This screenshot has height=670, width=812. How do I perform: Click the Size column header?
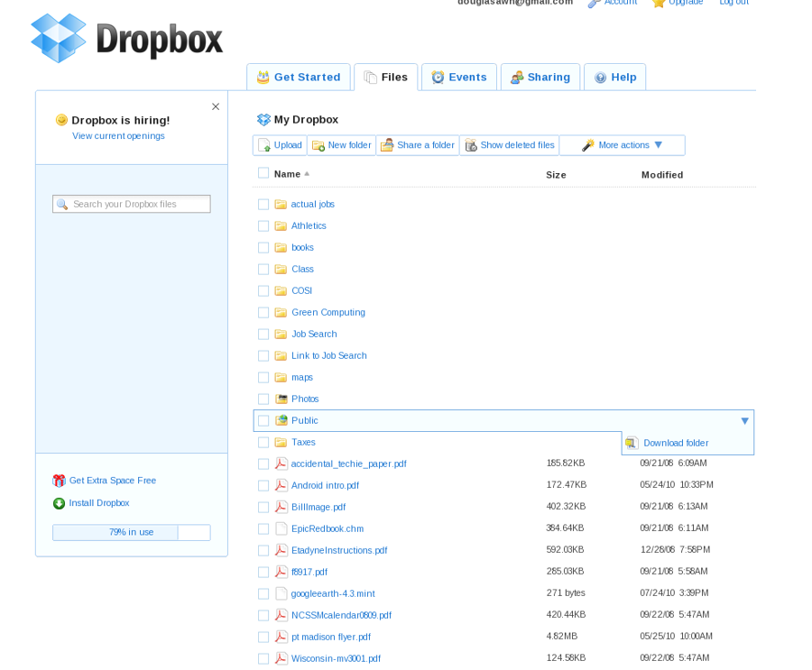click(x=556, y=175)
